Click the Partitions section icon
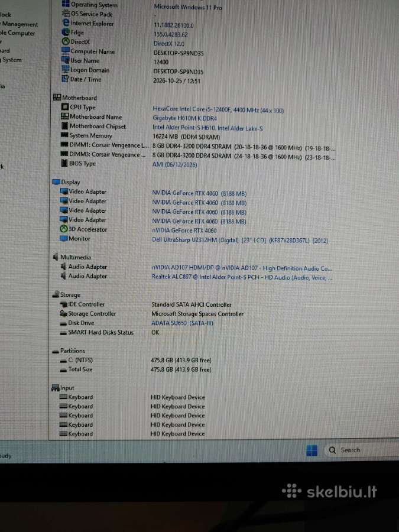The width and height of the screenshot is (399, 532). pos(56,351)
